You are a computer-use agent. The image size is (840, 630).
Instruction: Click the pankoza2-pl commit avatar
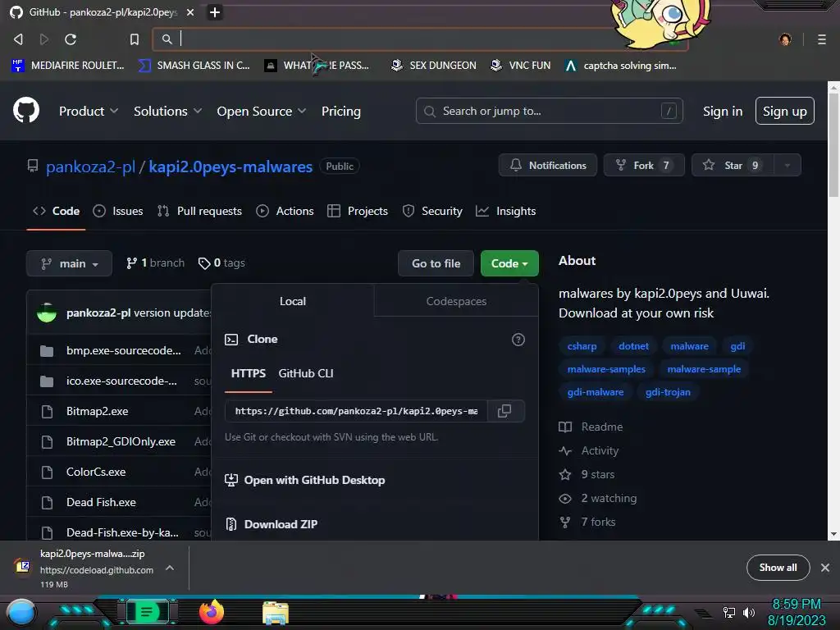pos(47,313)
